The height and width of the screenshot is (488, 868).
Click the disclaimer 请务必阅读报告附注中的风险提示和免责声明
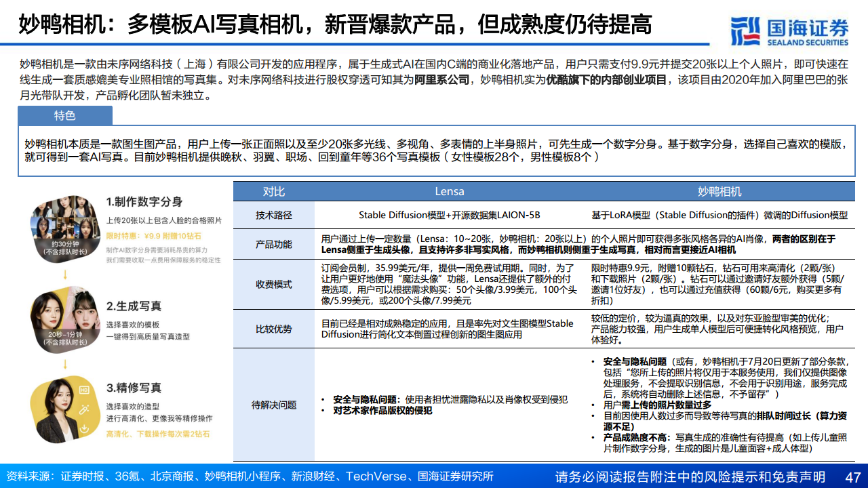tap(690, 476)
